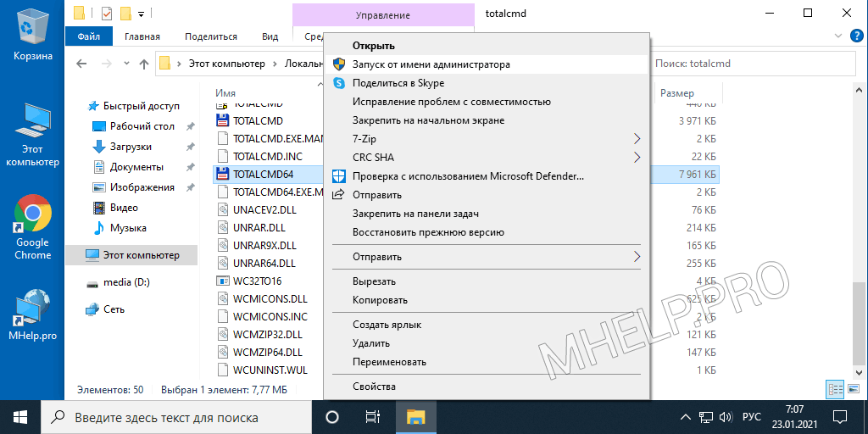Go up one folder level arrow
868x434 pixels.
pyautogui.click(x=144, y=64)
